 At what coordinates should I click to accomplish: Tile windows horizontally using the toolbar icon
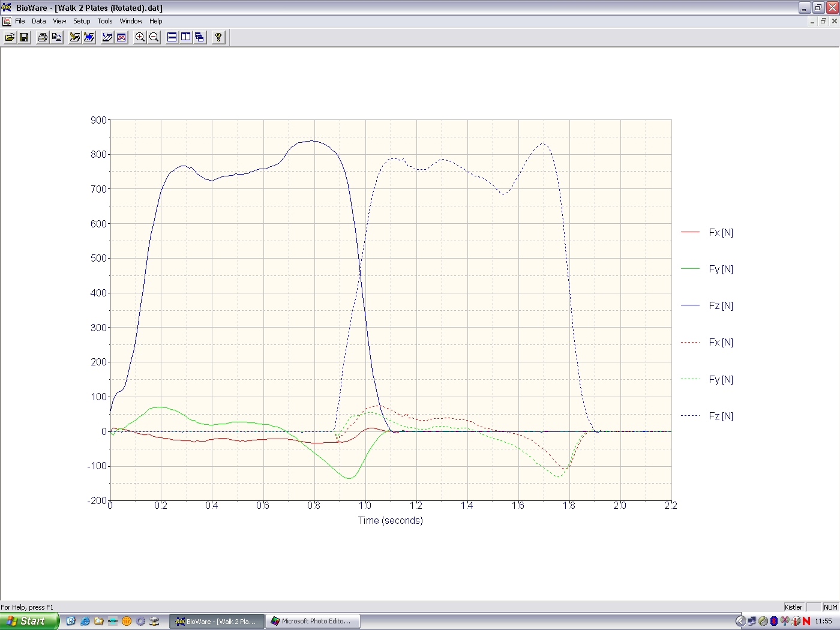click(x=172, y=37)
